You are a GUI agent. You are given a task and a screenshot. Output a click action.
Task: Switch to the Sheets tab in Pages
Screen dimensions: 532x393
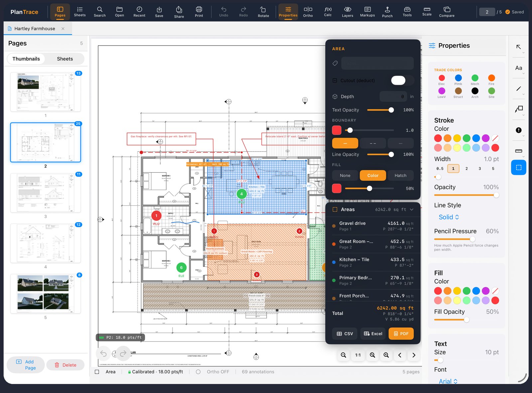click(x=65, y=59)
